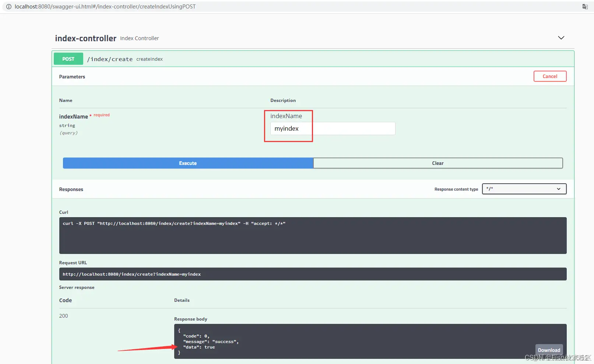
Task: Click the Execute button
Action: click(x=188, y=163)
